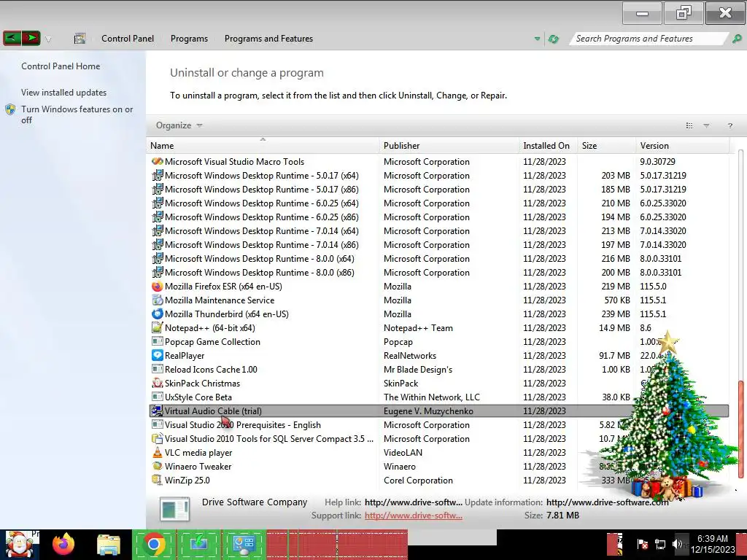Image resolution: width=747 pixels, height=560 pixels.
Task: Select Programs and Features breadcrumb
Action: pos(268,39)
